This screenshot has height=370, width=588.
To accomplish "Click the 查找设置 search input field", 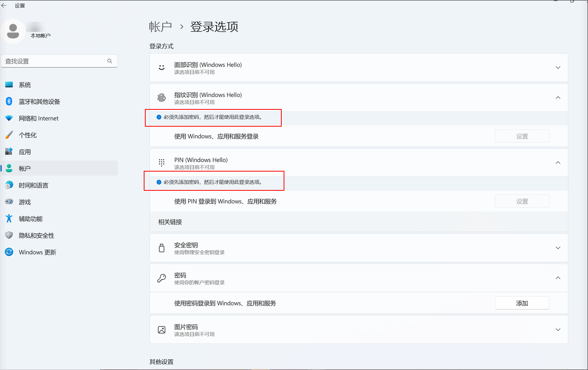I will (54, 61).
